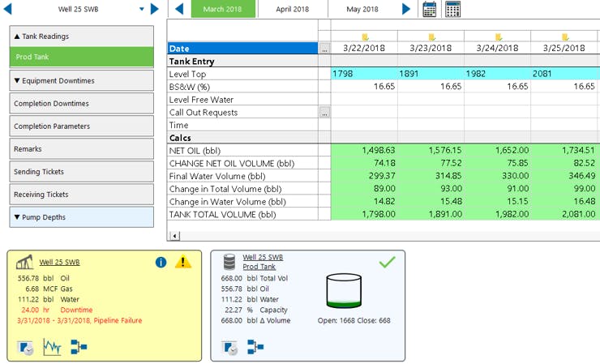Viewport: 600px width, 364px height.
Task: Switch to the May 2018 tab
Action: click(x=362, y=9)
